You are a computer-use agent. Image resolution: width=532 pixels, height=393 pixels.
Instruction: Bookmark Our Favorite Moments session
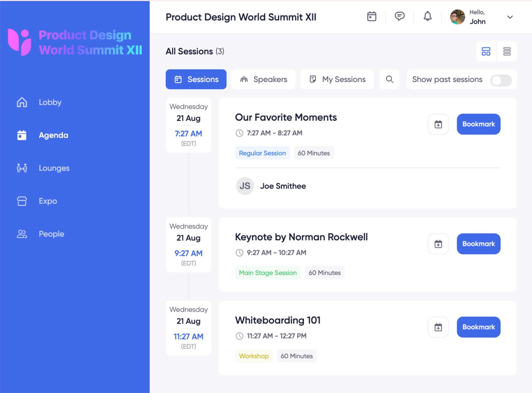pyautogui.click(x=479, y=124)
